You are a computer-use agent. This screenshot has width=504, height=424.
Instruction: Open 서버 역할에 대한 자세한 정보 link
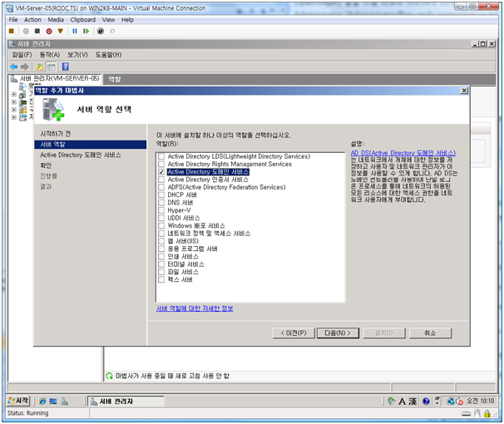pyautogui.click(x=195, y=308)
